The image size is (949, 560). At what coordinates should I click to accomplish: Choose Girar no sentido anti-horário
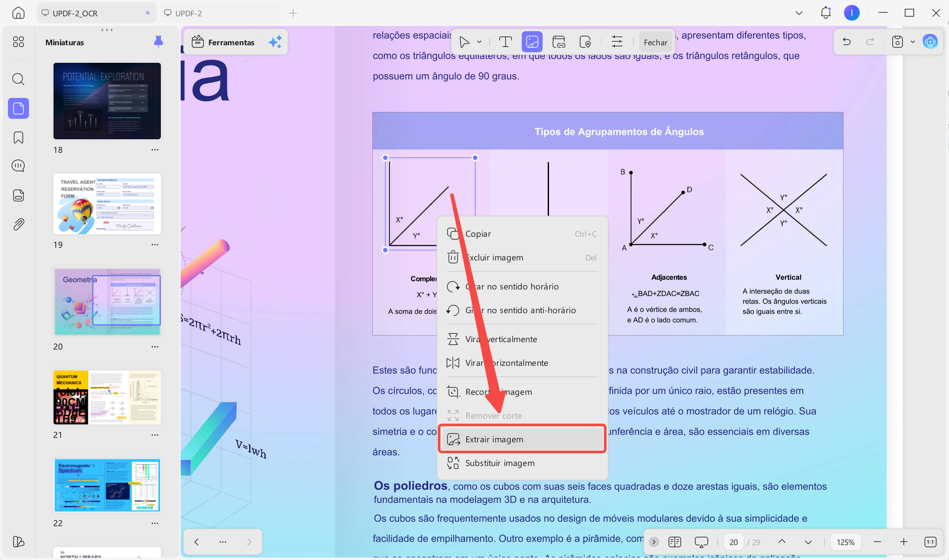tap(522, 311)
